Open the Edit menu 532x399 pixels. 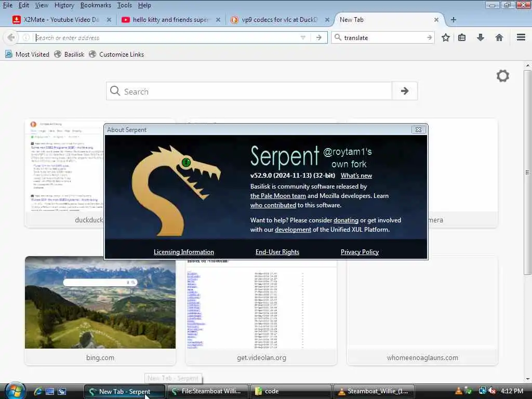pos(23,5)
